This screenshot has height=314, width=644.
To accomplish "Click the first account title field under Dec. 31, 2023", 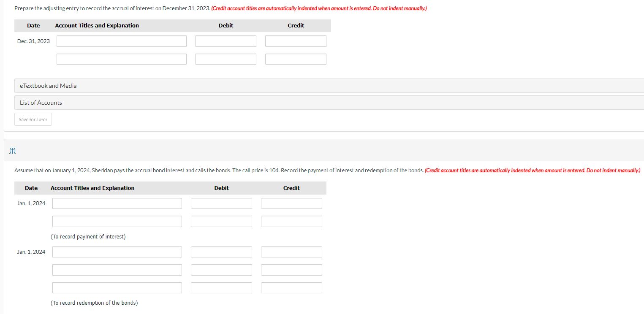I will point(121,41).
